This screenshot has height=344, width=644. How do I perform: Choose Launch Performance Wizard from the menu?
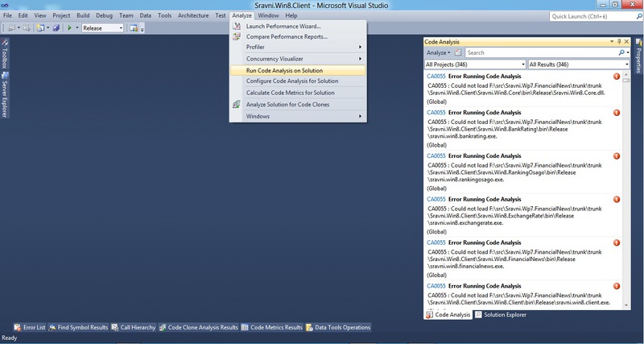point(298,27)
